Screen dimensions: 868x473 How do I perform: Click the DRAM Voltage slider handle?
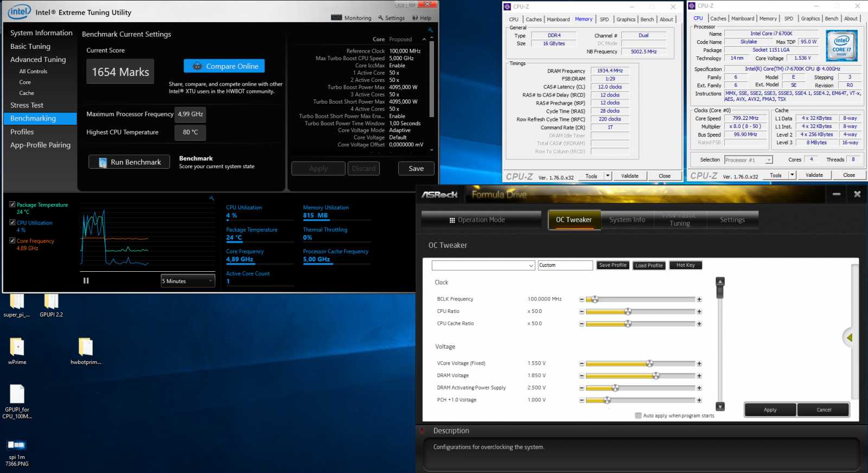point(656,376)
